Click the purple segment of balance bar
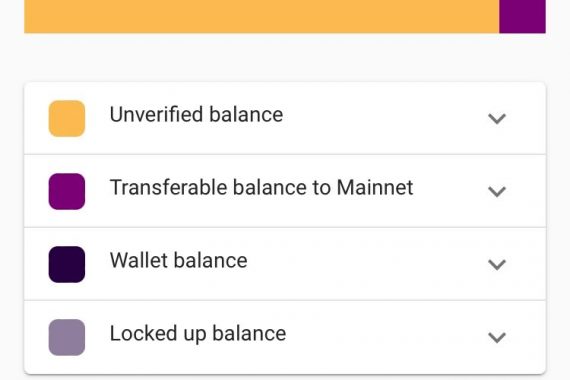Screen dimensions: 570x380 click(522, 16)
